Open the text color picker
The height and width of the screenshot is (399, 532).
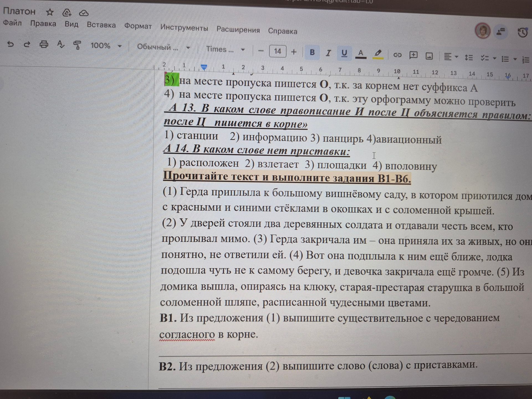(x=360, y=54)
